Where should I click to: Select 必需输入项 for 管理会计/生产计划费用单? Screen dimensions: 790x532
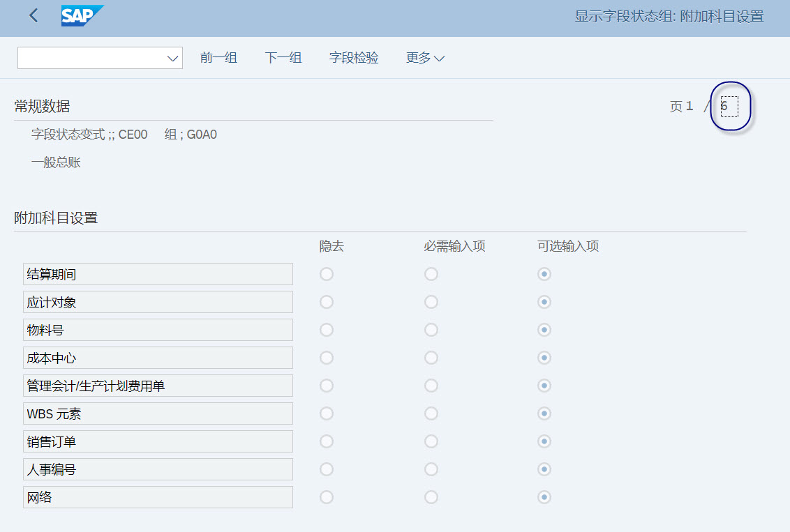(x=431, y=385)
